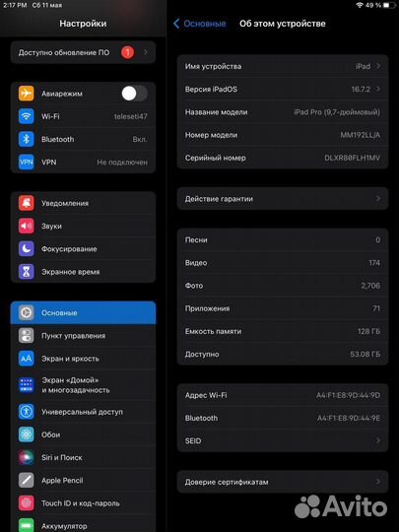Tap the Доступно value 53.08 ГБ

click(366, 354)
